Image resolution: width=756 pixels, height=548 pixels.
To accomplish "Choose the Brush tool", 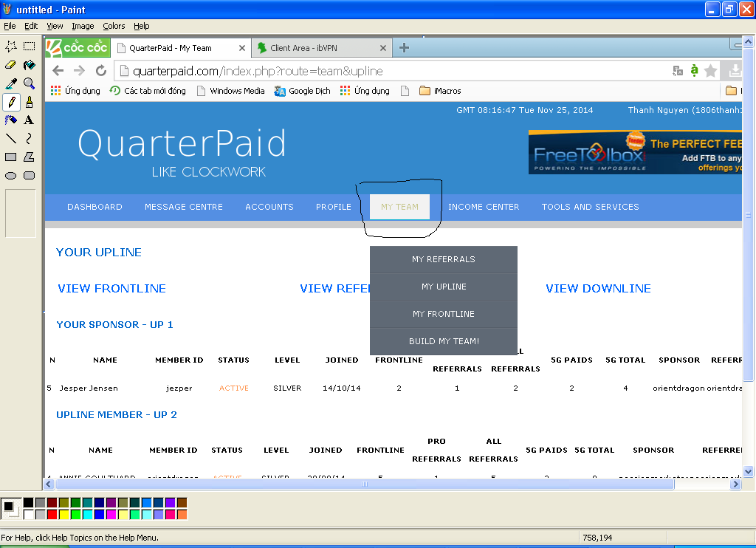I will coord(29,102).
